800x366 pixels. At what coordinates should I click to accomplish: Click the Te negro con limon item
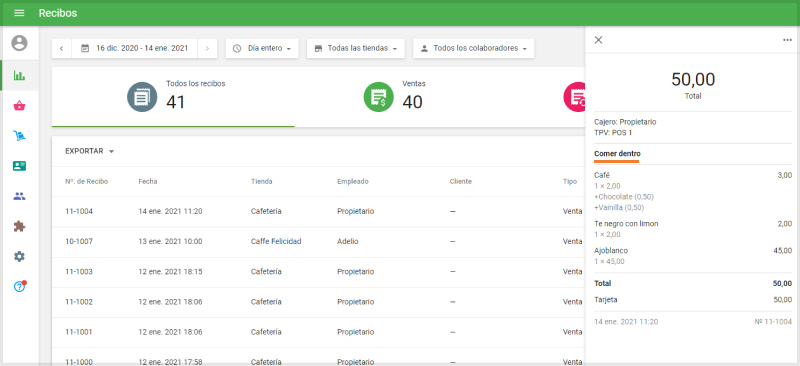[626, 224]
